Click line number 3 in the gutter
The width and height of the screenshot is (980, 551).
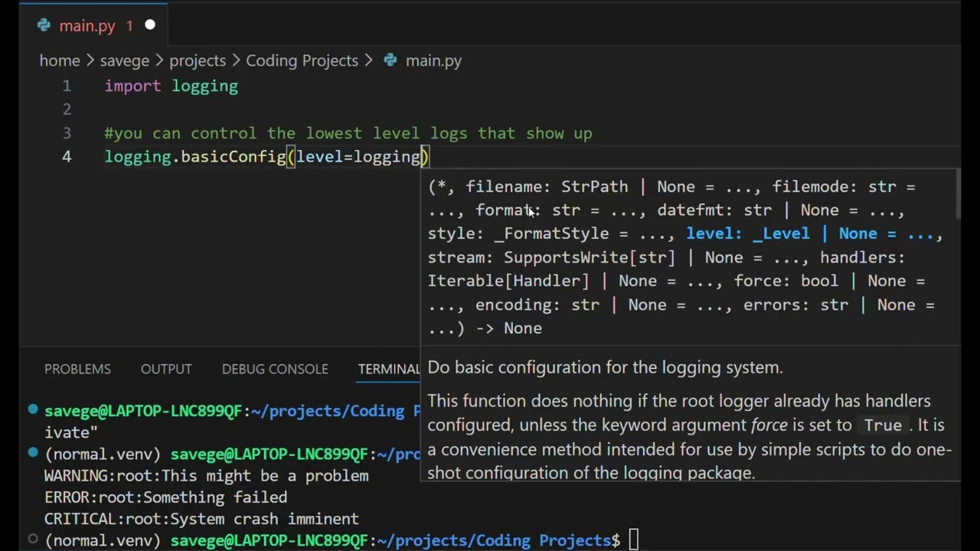click(67, 133)
